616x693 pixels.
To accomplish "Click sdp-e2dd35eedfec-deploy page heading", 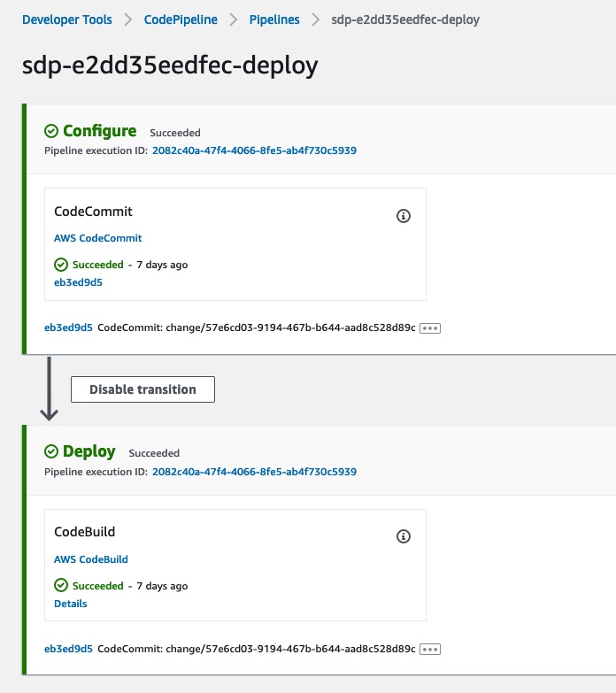I will [x=170, y=65].
